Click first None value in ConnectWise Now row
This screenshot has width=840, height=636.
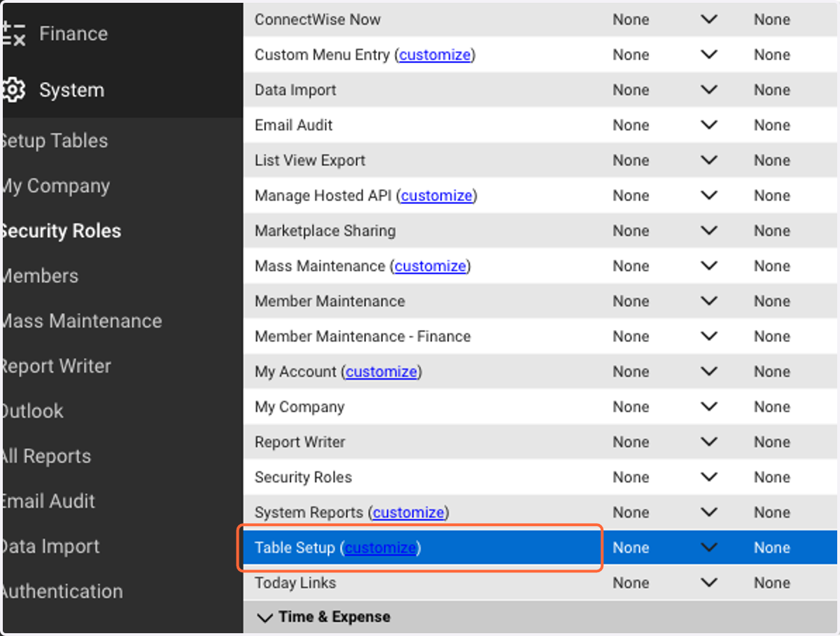coord(631,20)
